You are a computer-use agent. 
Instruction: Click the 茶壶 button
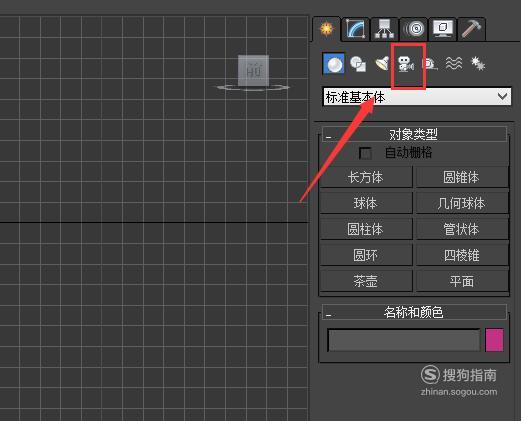366,281
